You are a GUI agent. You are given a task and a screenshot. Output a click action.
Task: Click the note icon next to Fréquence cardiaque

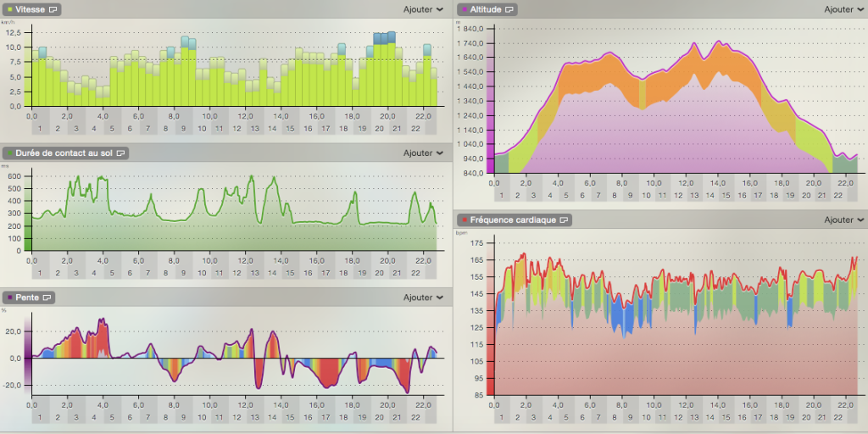click(x=565, y=220)
